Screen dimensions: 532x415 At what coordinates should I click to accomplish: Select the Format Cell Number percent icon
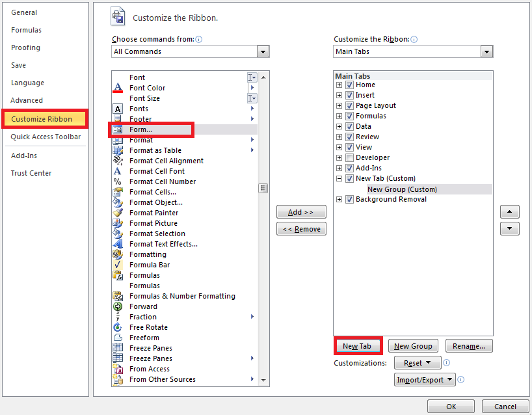118,181
